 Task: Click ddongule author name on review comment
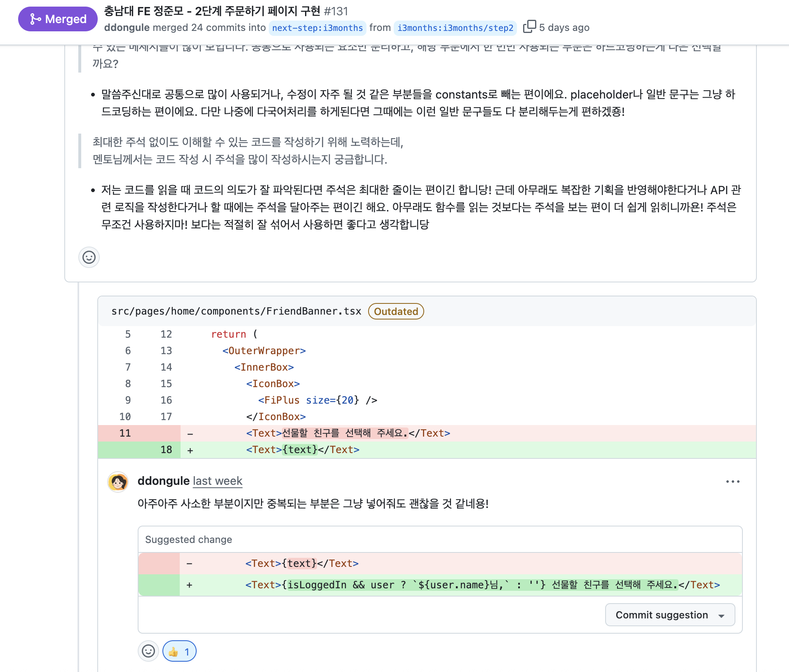(x=164, y=481)
